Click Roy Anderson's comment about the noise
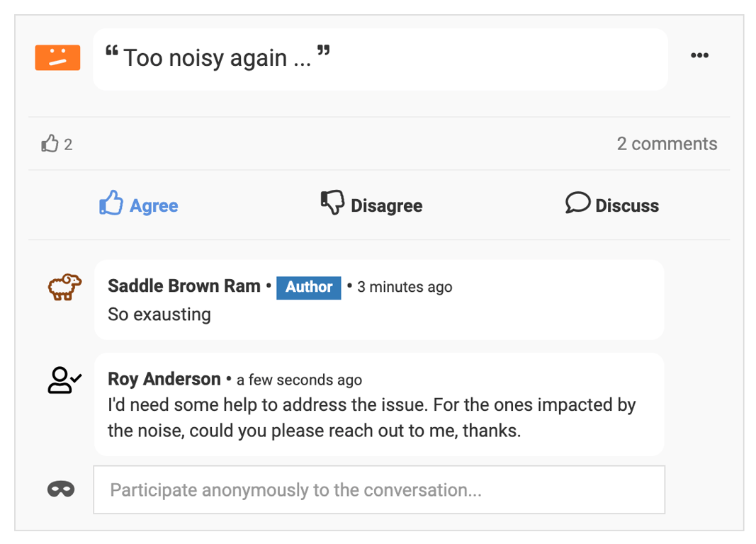The image size is (756, 544). (x=371, y=418)
